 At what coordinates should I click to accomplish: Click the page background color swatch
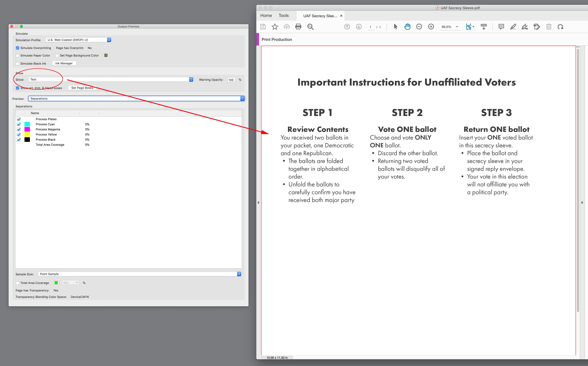pos(106,55)
